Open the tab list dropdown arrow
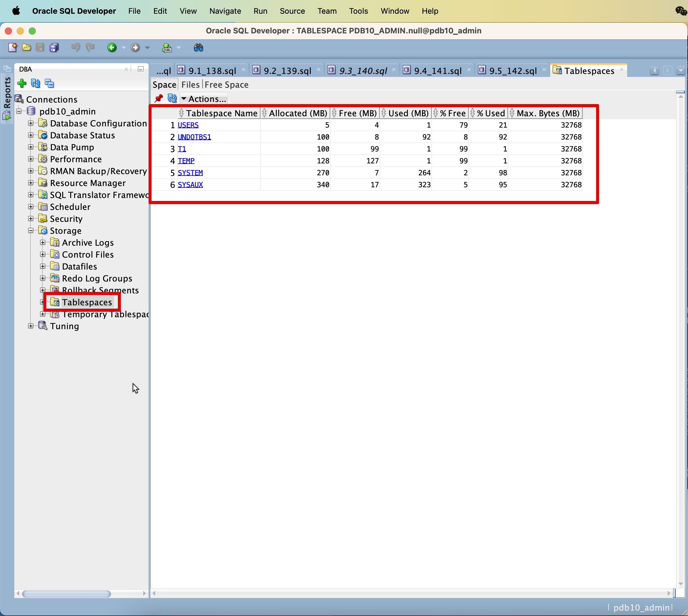Screen dimensions: 688x616 [681, 70]
